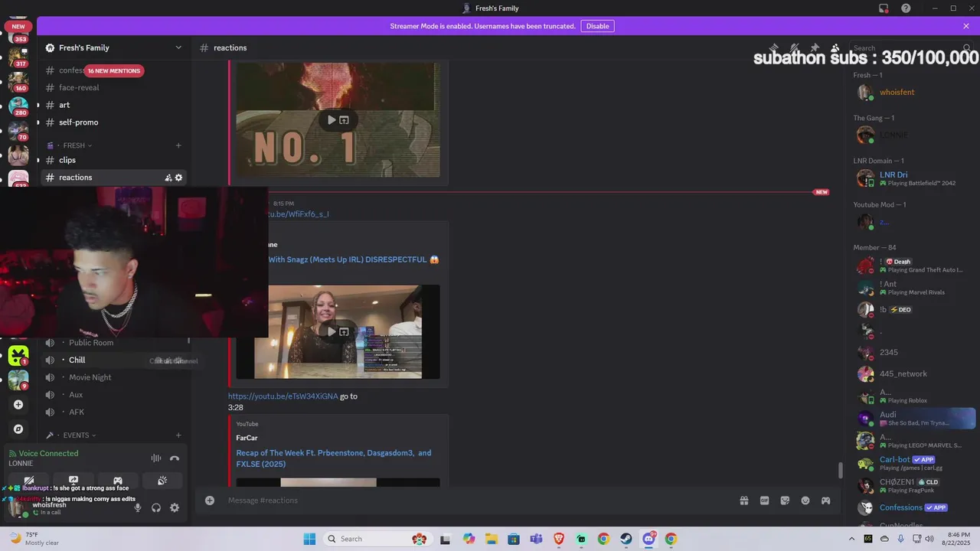Open the self-promo channel
980x551 pixels.
click(78, 122)
